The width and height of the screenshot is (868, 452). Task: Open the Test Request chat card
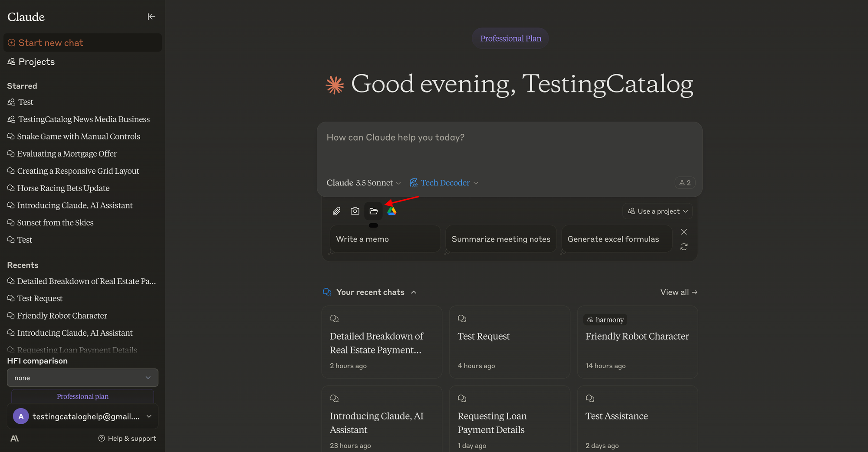click(510, 342)
